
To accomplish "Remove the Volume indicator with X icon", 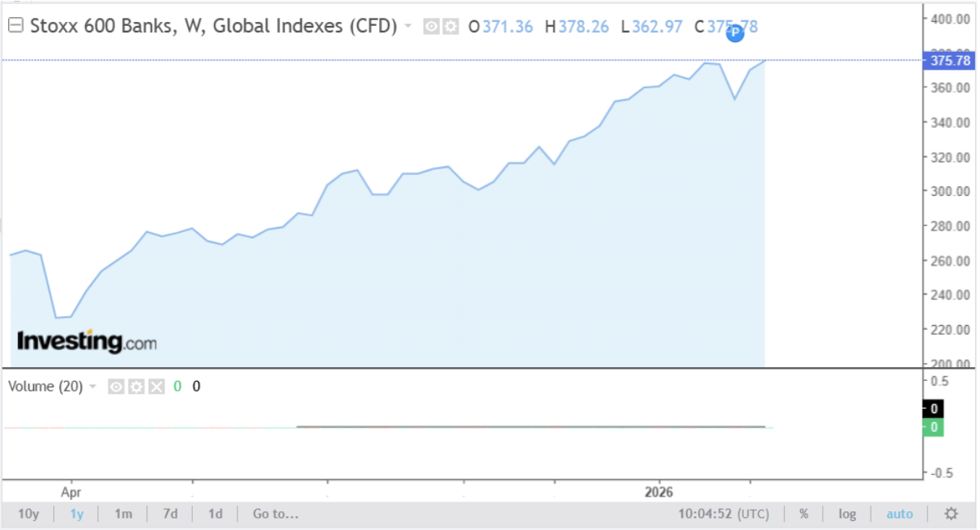I will pyautogui.click(x=156, y=387).
